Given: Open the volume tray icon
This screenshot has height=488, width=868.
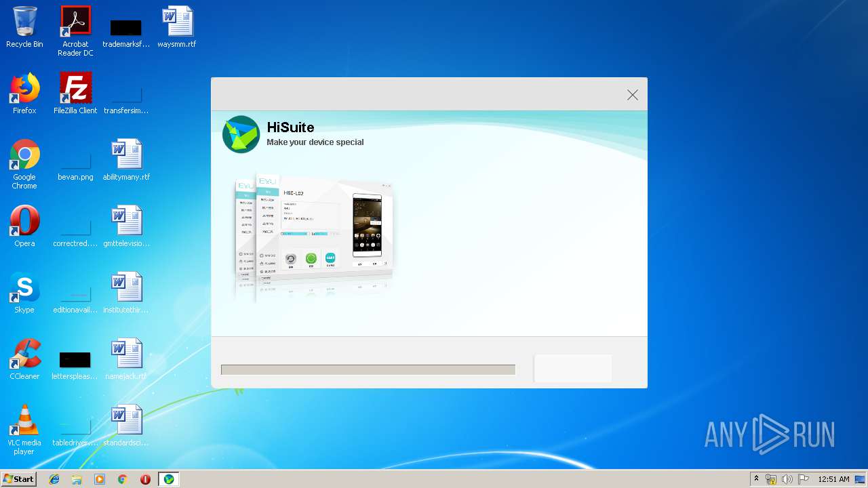Looking at the screenshot, I should point(787,479).
